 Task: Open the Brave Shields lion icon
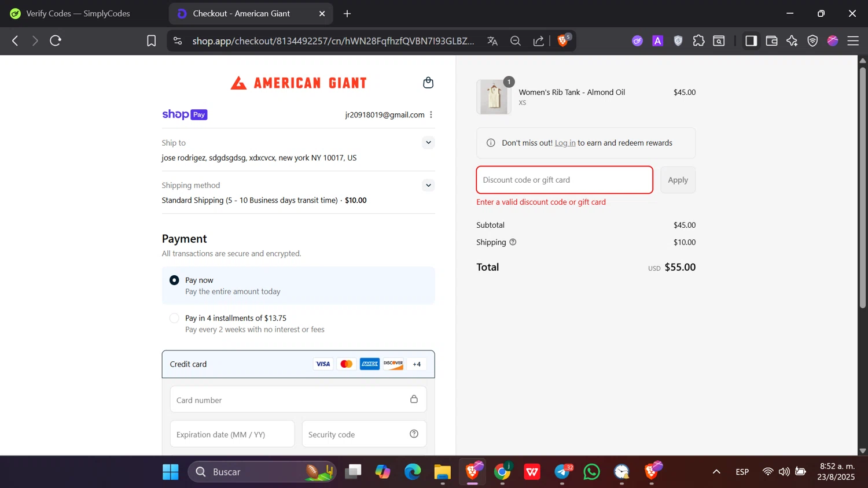[562, 40]
